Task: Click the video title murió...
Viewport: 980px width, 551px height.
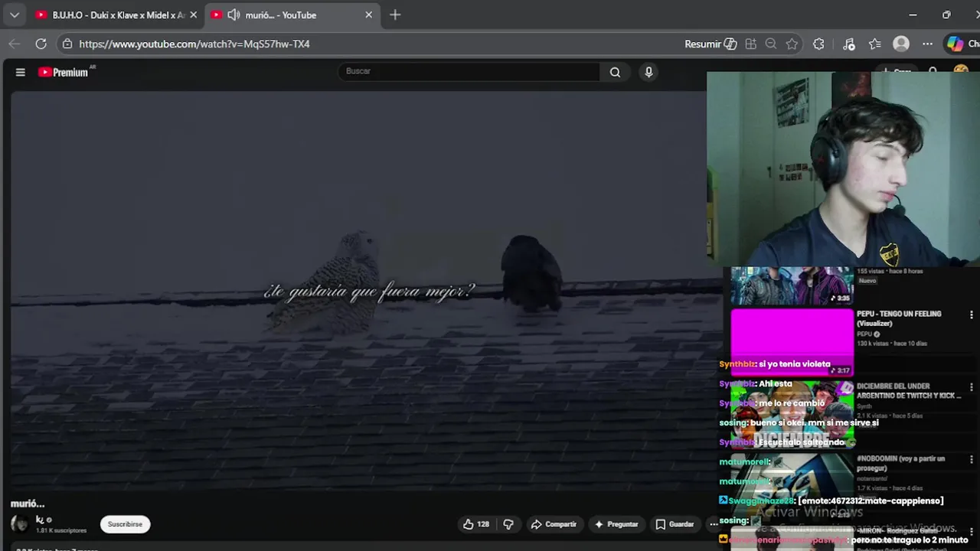Action: (28, 504)
